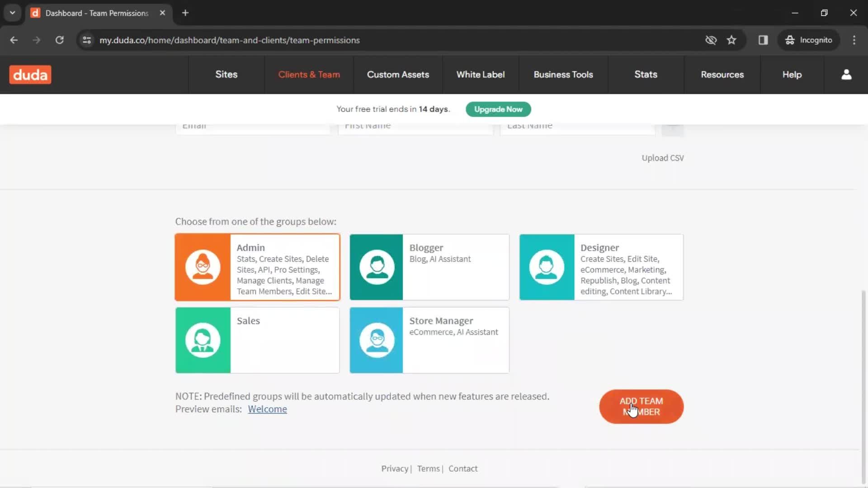Open the Clients & Team menu
Screen dimensions: 868x488
pyautogui.click(x=309, y=75)
